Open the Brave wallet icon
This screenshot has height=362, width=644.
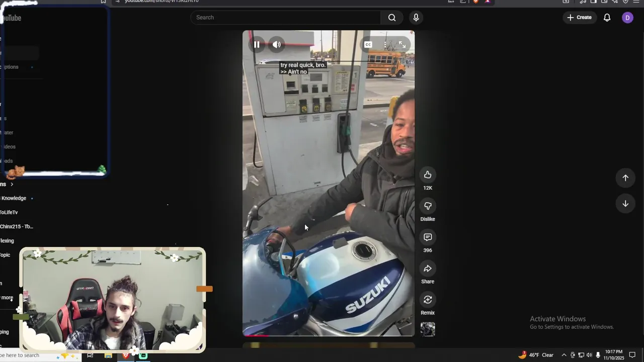pos(604,2)
